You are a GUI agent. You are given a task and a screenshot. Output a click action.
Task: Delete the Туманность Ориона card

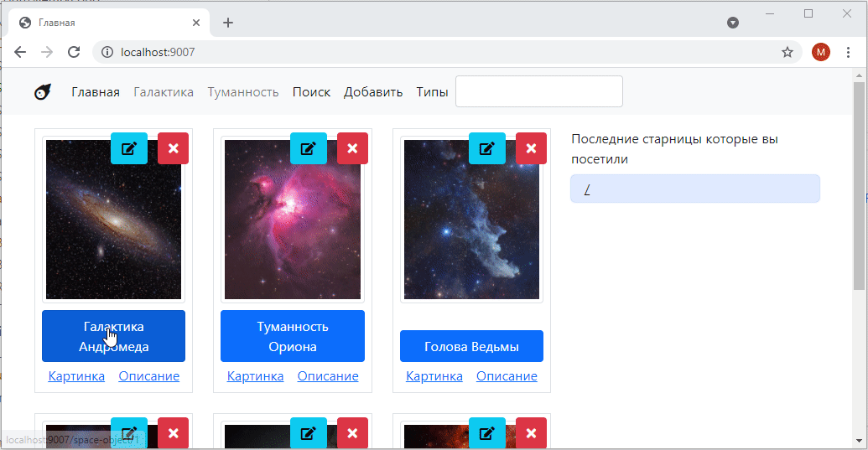pos(352,148)
